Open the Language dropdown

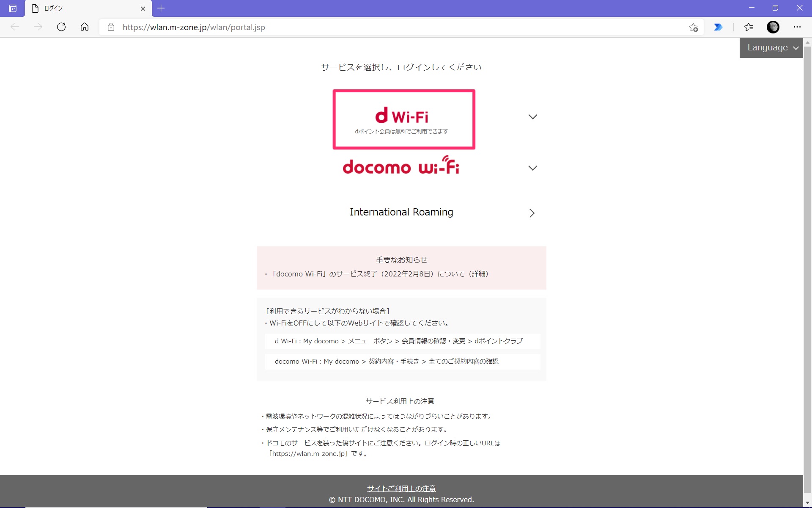(x=771, y=47)
